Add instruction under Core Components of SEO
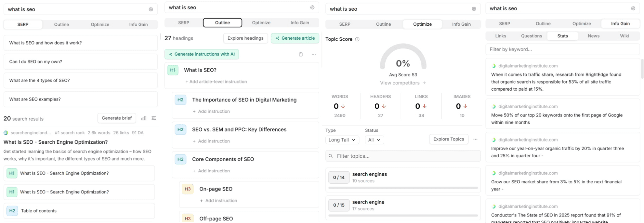This screenshot has width=644, height=223. pos(211,171)
